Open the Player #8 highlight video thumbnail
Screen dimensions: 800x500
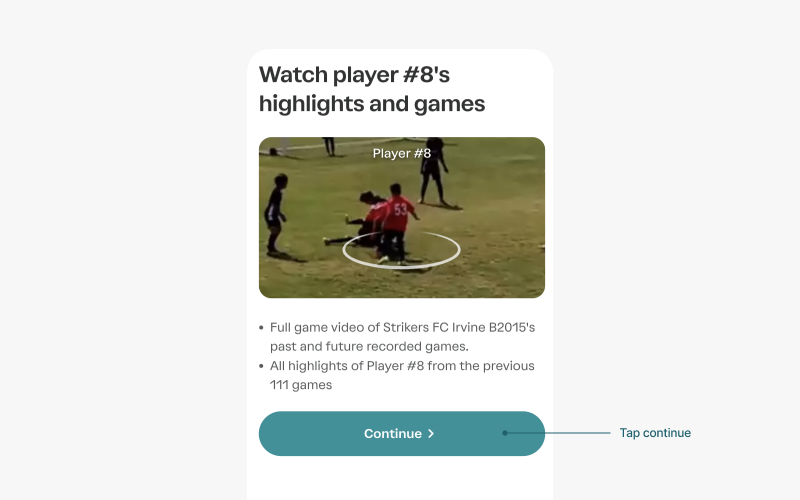click(x=402, y=217)
